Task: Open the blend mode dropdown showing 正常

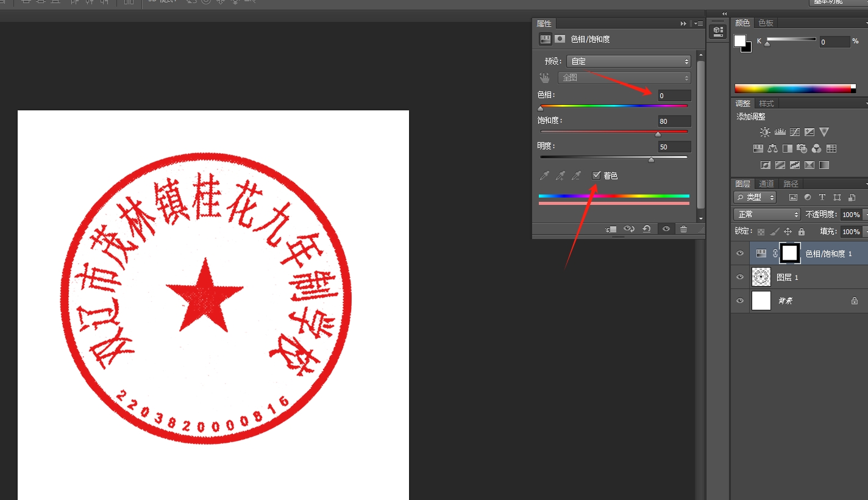Action: coord(766,214)
